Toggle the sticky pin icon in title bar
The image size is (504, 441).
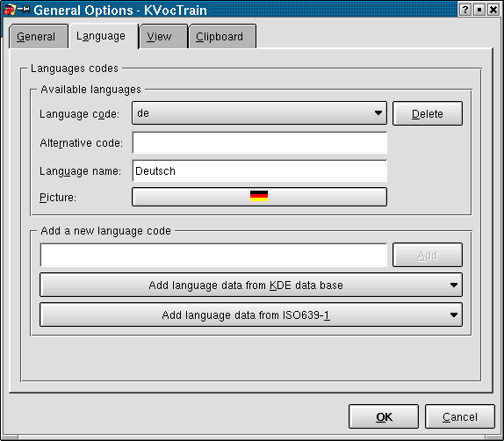click(24, 10)
